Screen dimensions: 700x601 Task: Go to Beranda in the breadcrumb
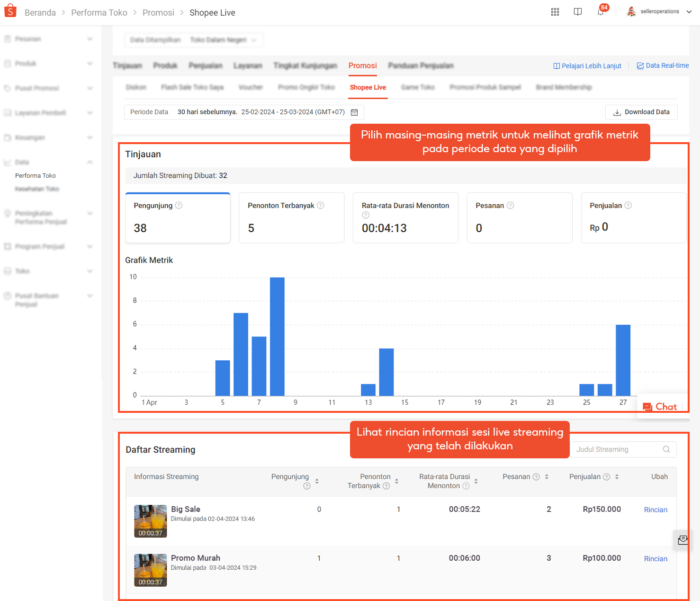click(x=40, y=13)
